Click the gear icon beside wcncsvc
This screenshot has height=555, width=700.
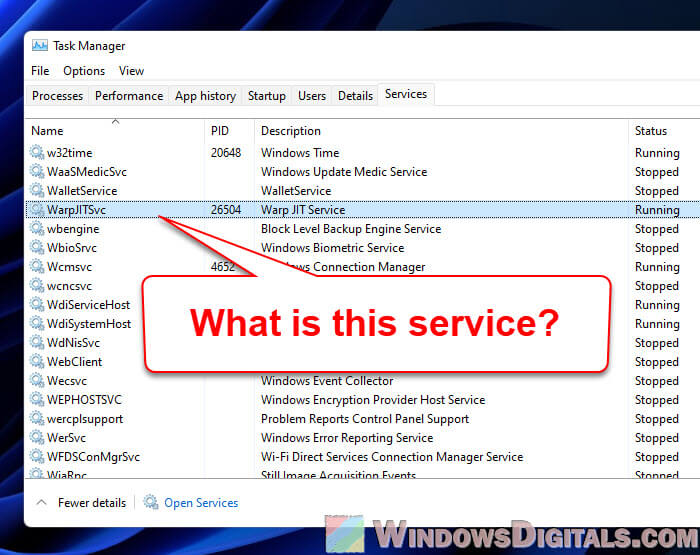[37, 285]
